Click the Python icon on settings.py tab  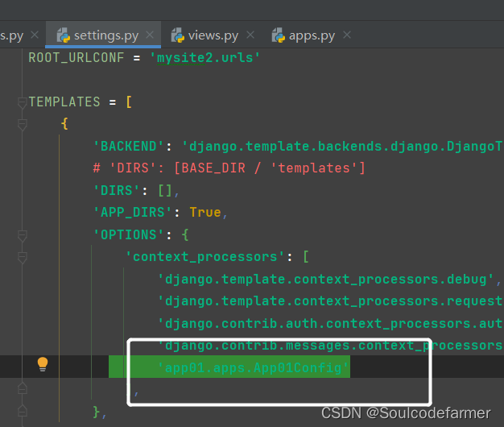pos(64,35)
